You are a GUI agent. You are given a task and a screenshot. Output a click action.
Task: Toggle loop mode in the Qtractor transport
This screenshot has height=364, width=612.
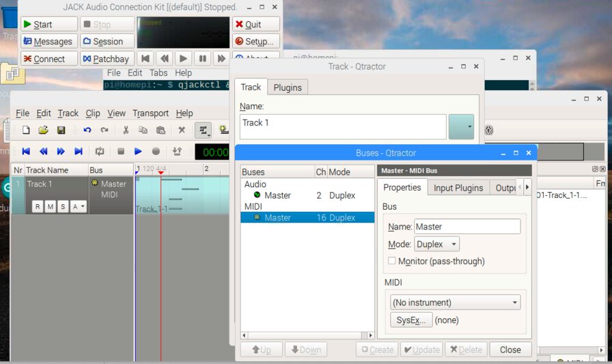[100, 152]
